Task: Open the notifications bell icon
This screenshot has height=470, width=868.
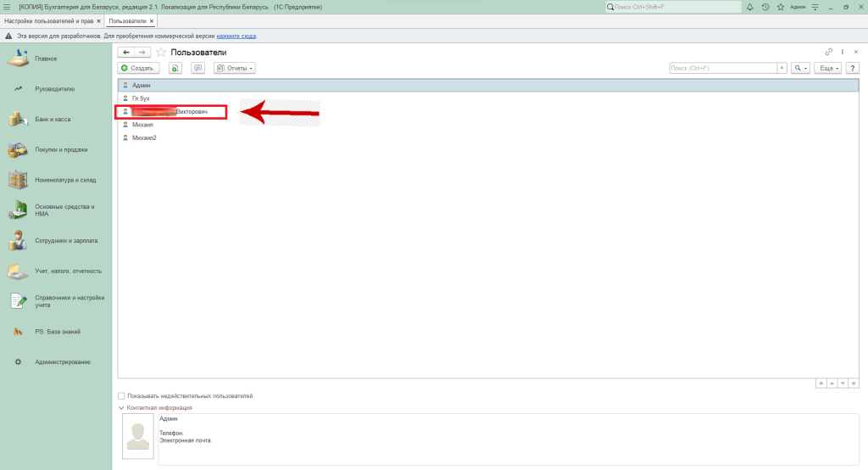Action: pos(751,7)
